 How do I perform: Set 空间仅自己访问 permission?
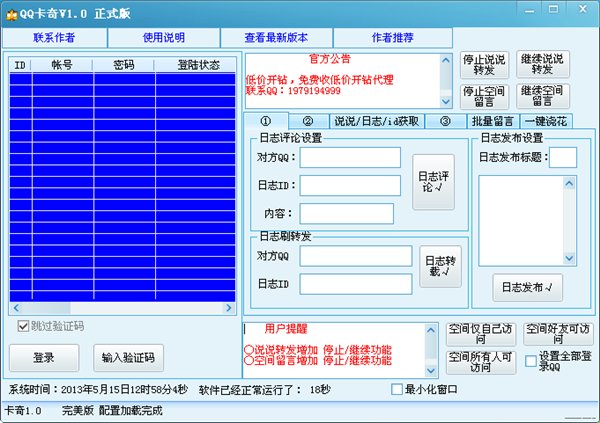(481, 334)
